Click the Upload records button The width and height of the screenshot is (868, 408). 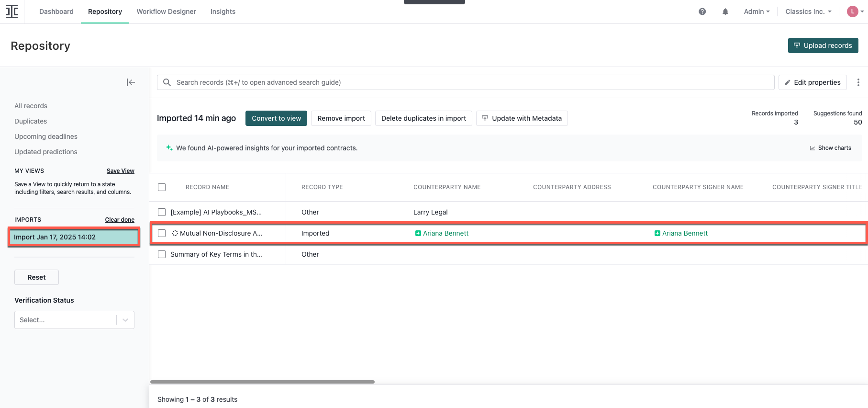[823, 45]
